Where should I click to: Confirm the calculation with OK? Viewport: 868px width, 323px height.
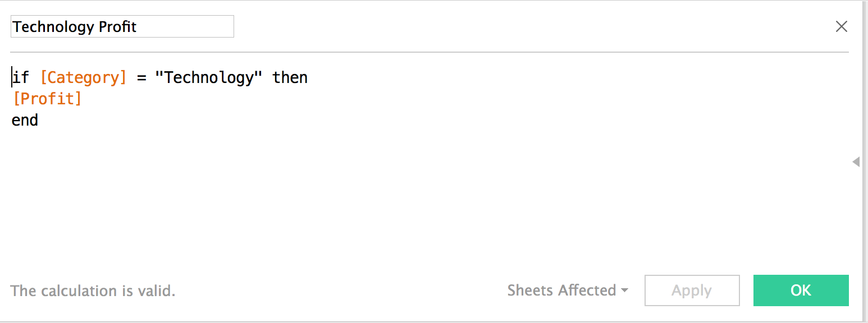801,290
